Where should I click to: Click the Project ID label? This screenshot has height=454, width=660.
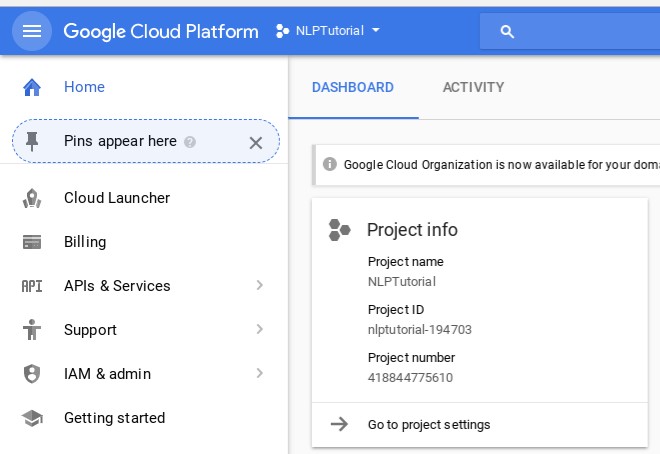point(396,310)
